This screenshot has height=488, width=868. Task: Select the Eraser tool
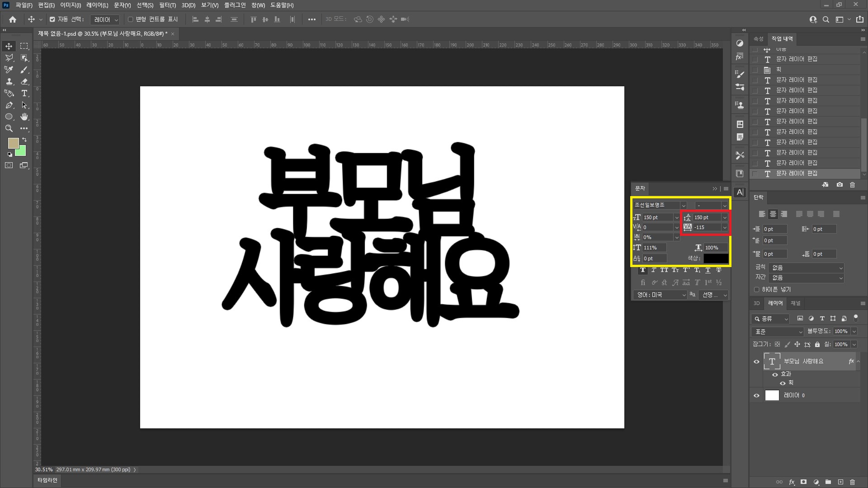pyautogui.click(x=24, y=82)
